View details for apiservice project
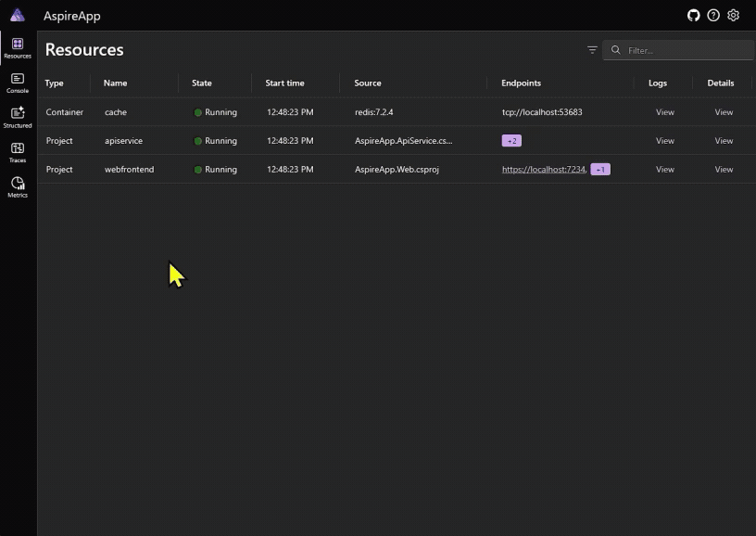 tap(724, 141)
